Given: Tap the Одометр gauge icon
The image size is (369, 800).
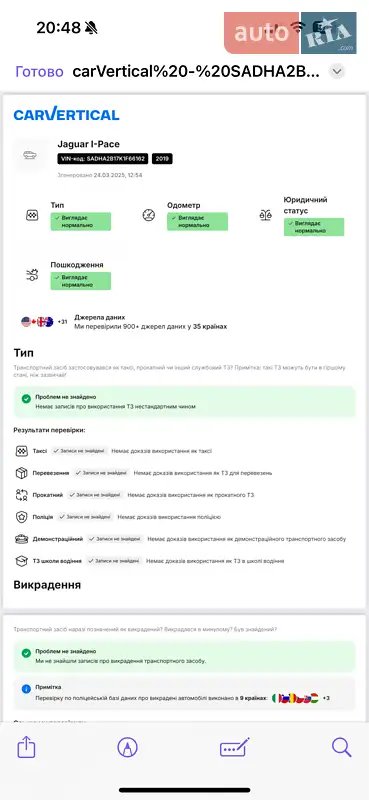Looking at the screenshot, I should [149, 215].
